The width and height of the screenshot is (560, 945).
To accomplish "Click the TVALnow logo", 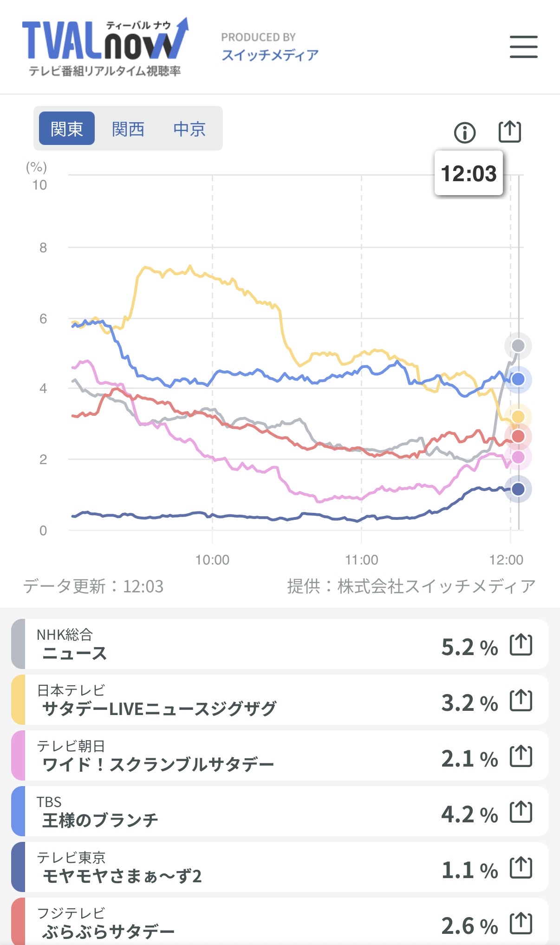I will [x=105, y=47].
